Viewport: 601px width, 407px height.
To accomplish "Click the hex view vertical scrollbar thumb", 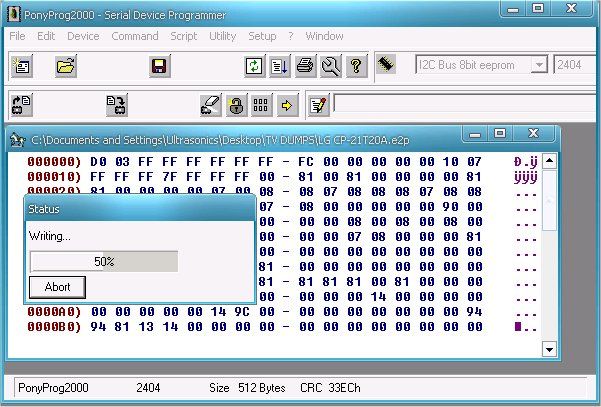I will coord(549,200).
